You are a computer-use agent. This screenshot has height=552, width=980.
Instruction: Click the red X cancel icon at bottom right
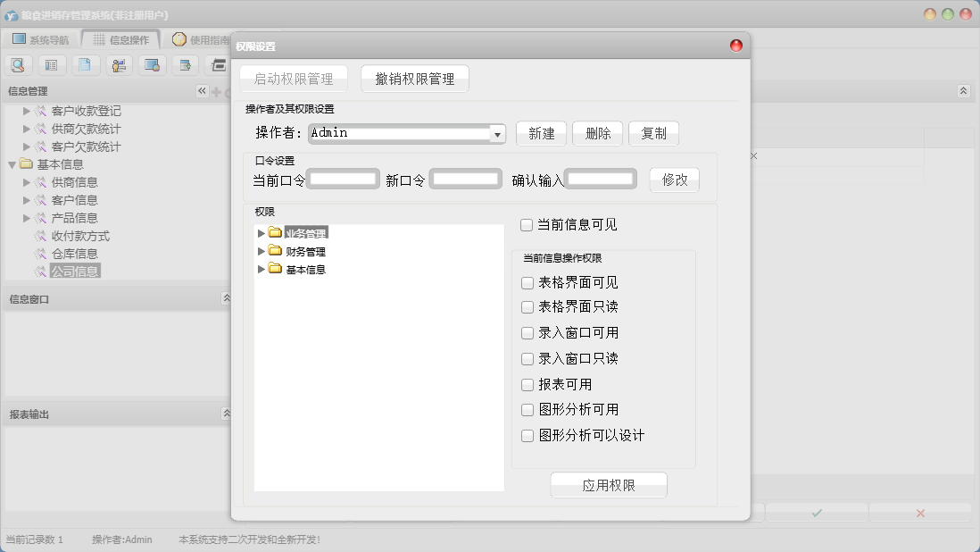point(920,513)
